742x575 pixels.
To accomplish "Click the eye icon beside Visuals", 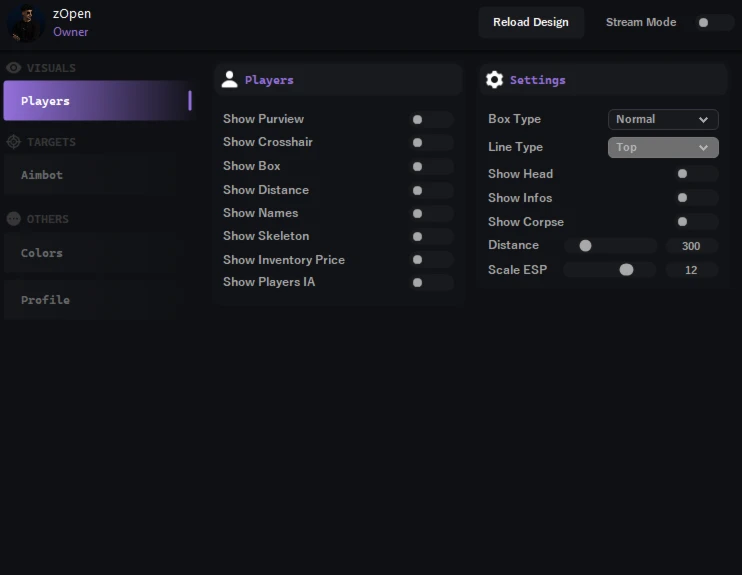I will click(14, 68).
